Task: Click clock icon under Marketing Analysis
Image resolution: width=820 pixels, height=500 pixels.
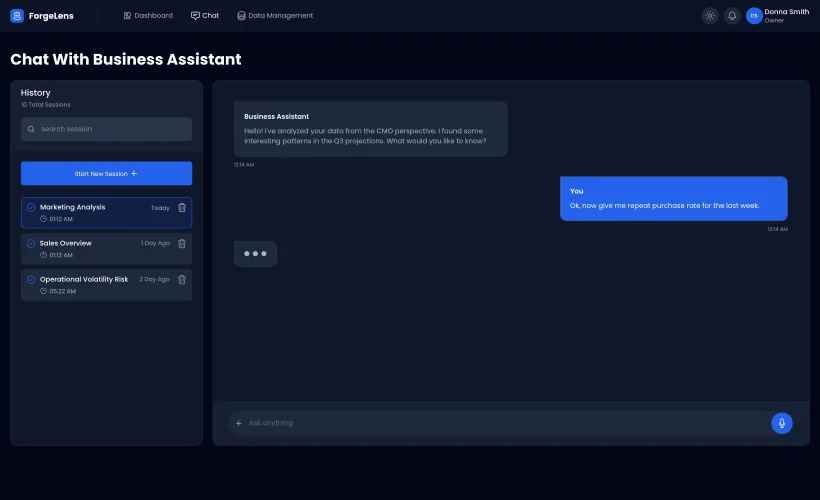Action: [43, 219]
